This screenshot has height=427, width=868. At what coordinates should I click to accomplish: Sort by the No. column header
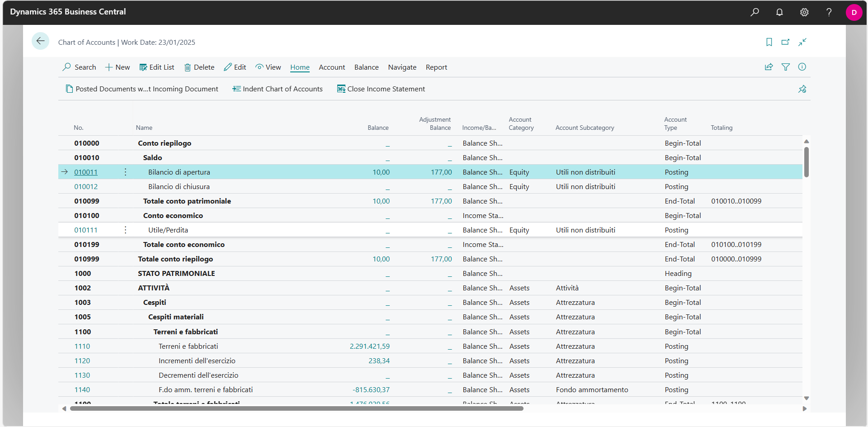pyautogui.click(x=79, y=128)
